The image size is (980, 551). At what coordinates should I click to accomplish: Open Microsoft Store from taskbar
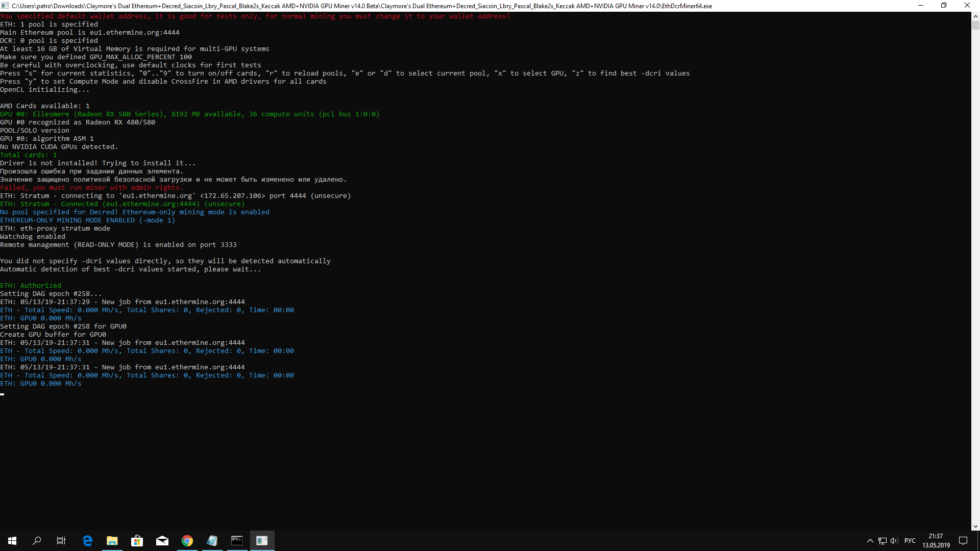coord(137,541)
